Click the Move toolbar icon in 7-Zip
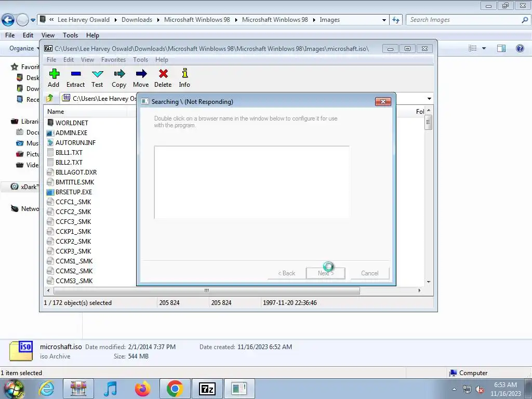 tap(141, 78)
